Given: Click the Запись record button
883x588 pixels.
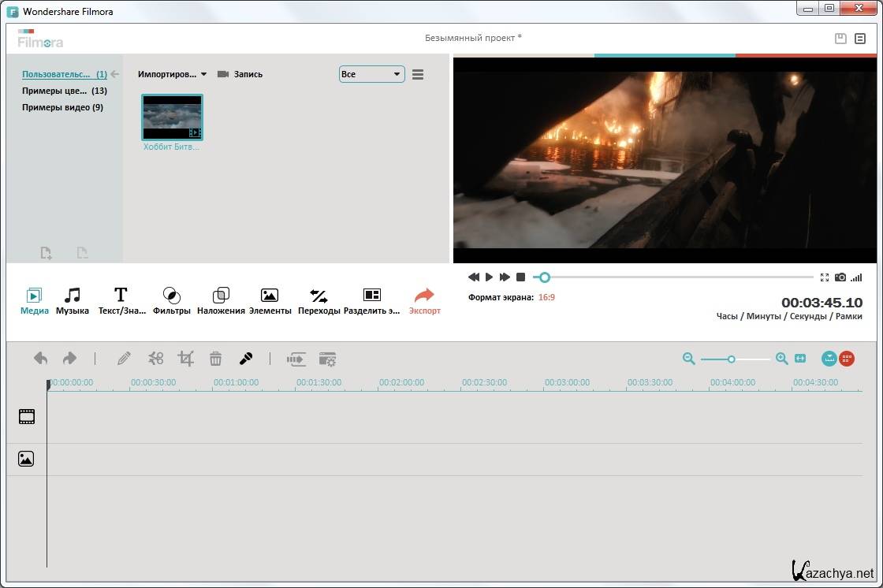Looking at the screenshot, I should pyautogui.click(x=240, y=74).
